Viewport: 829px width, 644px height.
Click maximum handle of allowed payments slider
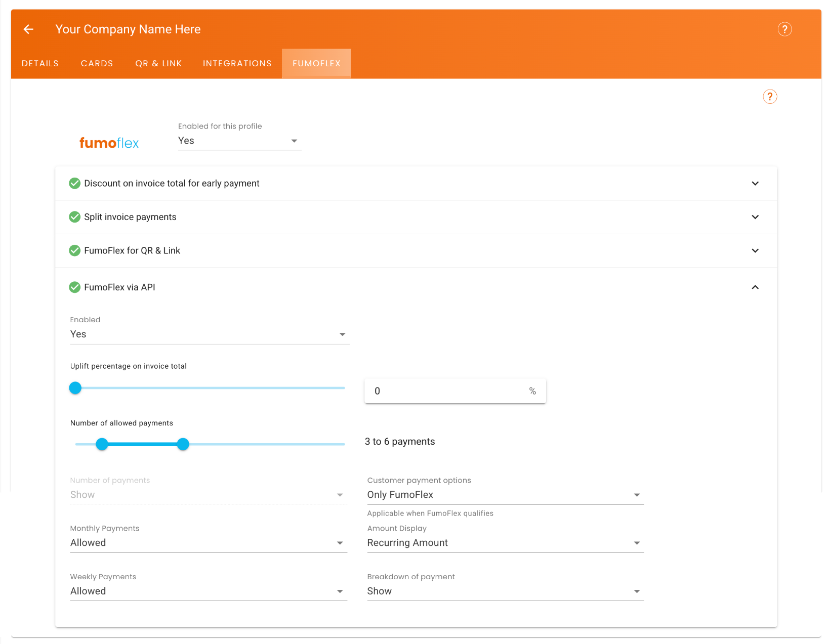(x=183, y=444)
